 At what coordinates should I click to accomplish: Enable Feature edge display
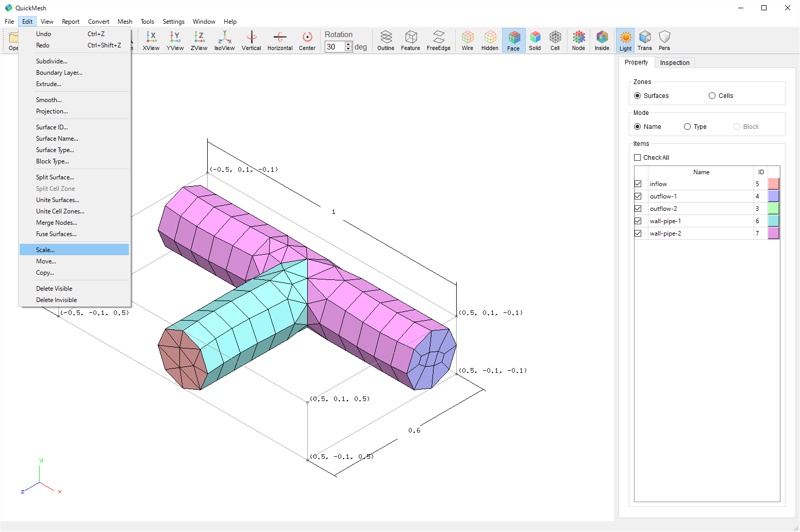(410, 41)
